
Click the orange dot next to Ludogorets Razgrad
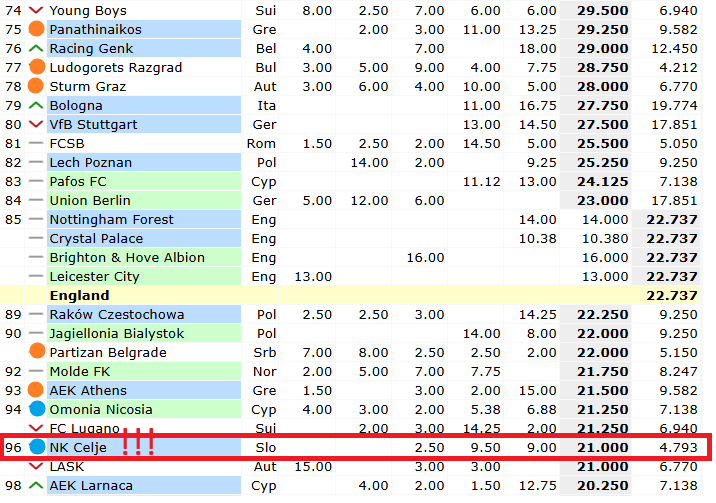click(x=37, y=67)
